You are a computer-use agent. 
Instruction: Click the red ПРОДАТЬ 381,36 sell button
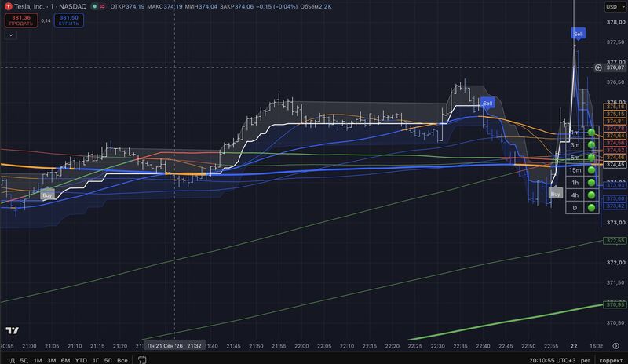click(21, 20)
